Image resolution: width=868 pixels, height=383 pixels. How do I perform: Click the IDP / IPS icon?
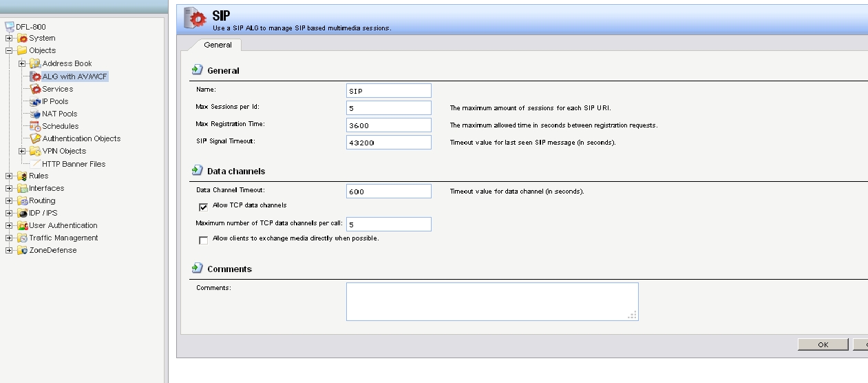coord(23,213)
